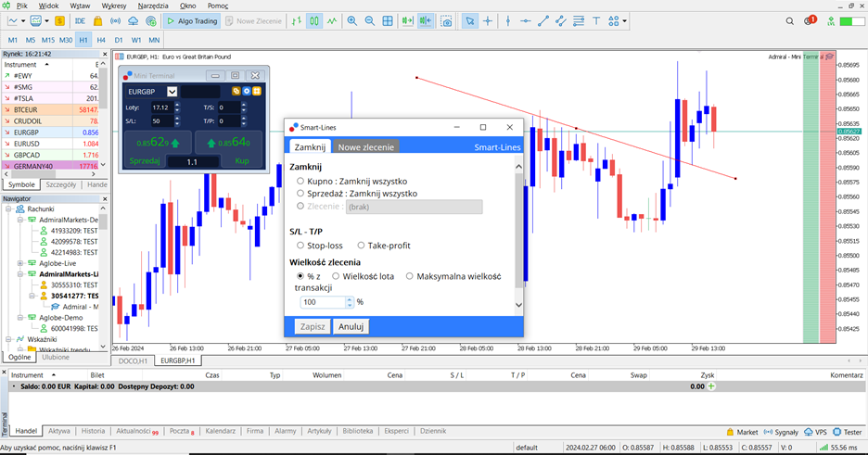
Task: Zoom out on the chart
Action: click(370, 21)
